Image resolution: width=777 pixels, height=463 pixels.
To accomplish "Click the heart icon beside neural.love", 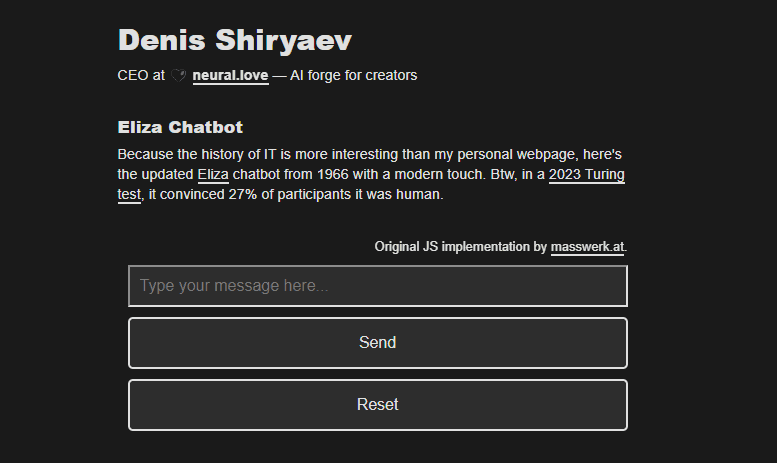I will 178,75.
